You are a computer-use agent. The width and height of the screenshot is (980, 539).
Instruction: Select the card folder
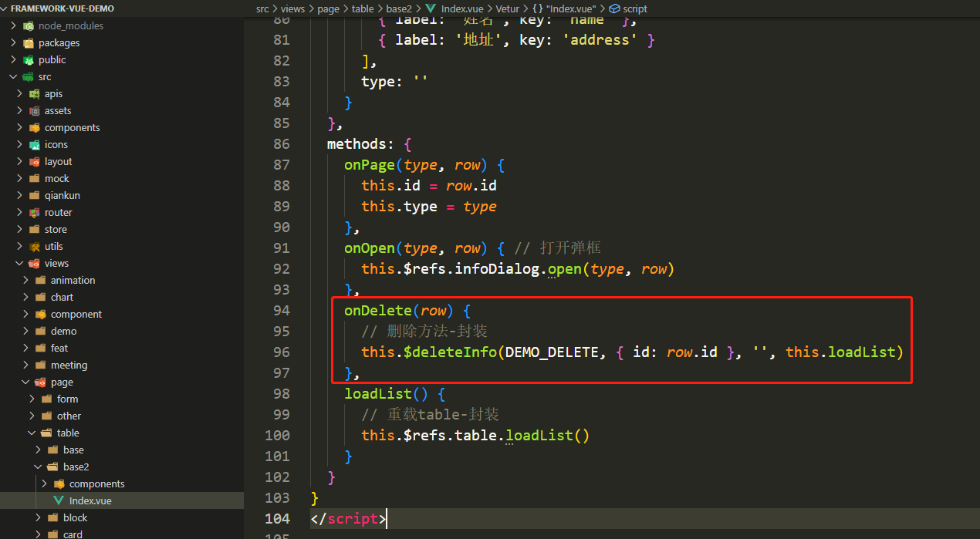[73, 534]
